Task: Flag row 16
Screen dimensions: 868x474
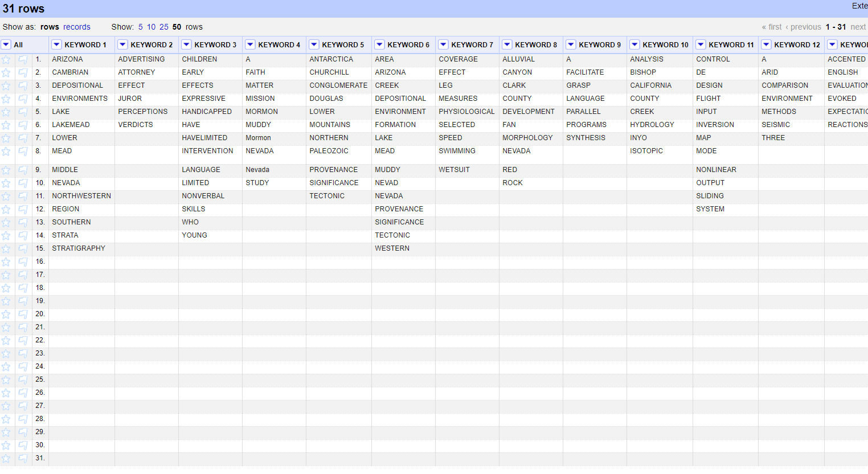Action: [23, 261]
